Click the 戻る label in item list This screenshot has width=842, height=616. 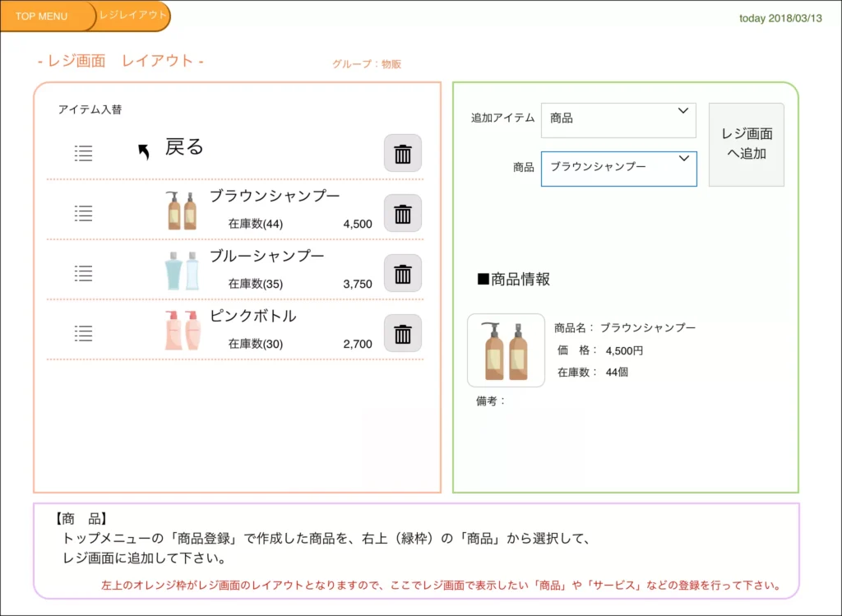coord(184,147)
